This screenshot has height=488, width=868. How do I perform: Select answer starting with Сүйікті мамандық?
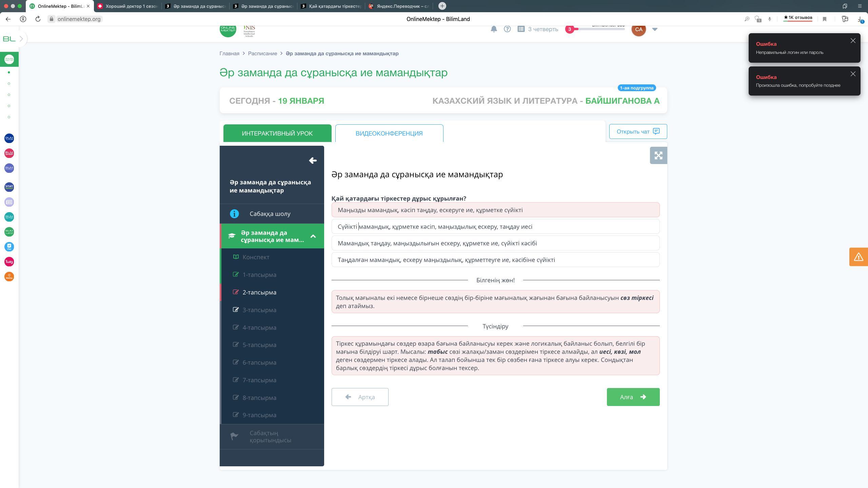click(495, 226)
